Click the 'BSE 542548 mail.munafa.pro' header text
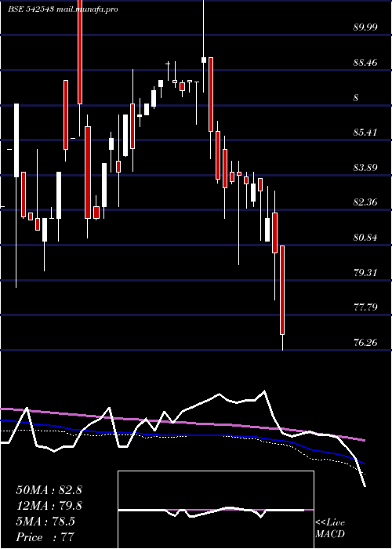The height and width of the screenshot is (549, 392). (63, 9)
